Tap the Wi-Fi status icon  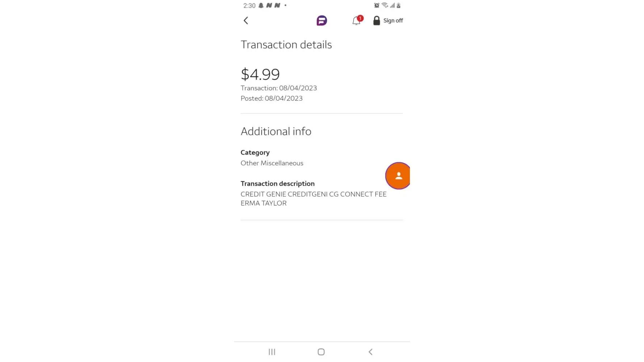coord(385,5)
